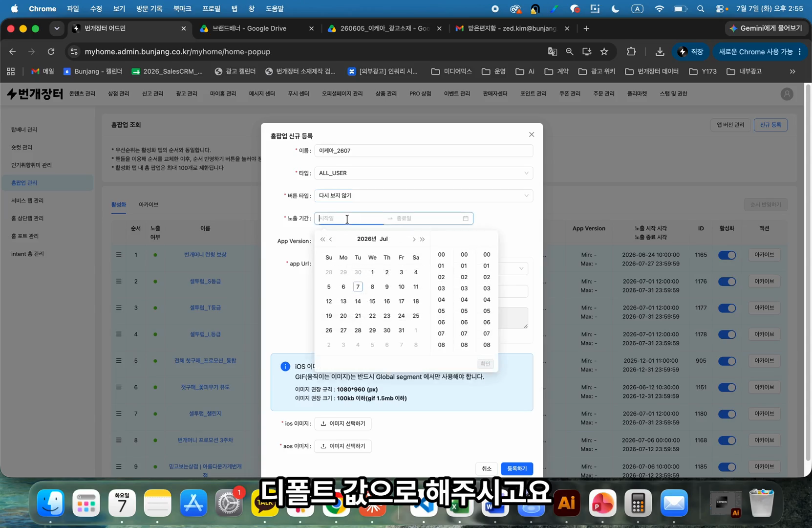Viewport: 812px width, 528px height.
Task: Open Chrome 북마크 menu in menu bar
Action: tap(182, 9)
